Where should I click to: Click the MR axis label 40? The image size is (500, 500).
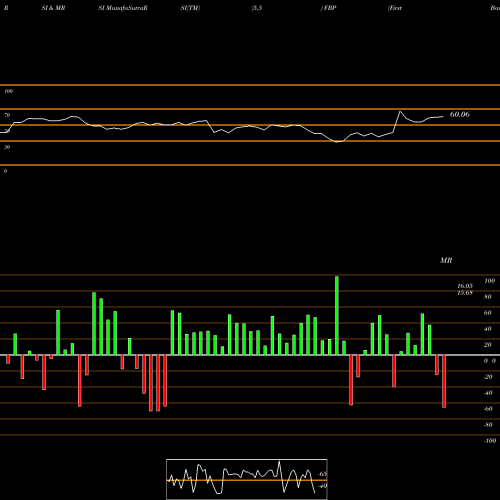[x=488, y=329]
